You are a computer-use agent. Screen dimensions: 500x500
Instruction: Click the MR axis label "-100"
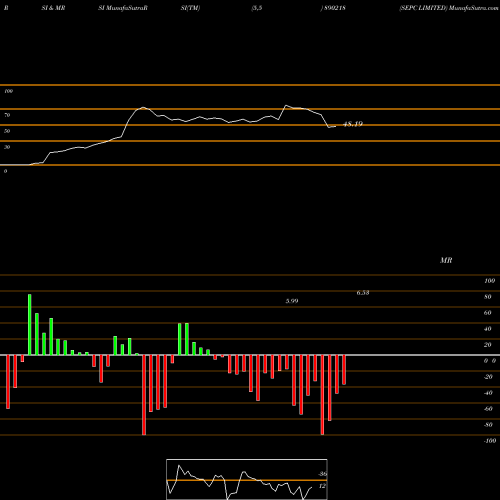tap(490, 441)
